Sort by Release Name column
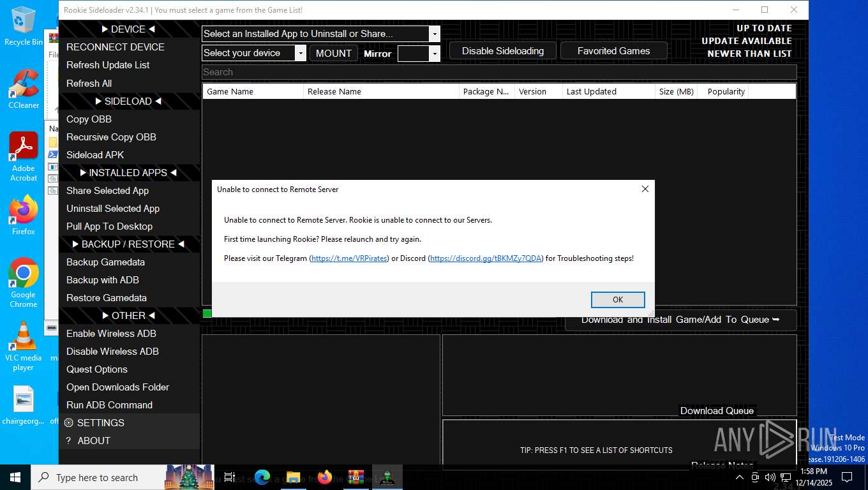 coord(381,91)
